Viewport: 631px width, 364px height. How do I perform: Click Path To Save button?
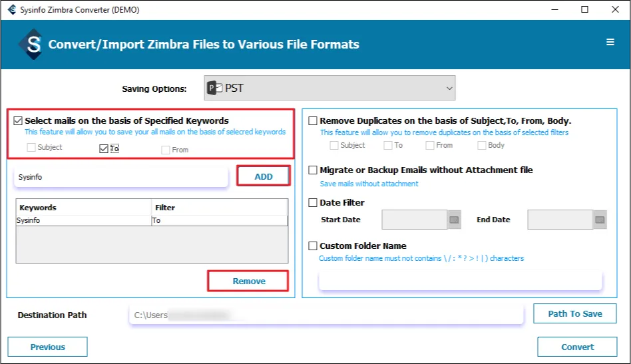(575, 314)
